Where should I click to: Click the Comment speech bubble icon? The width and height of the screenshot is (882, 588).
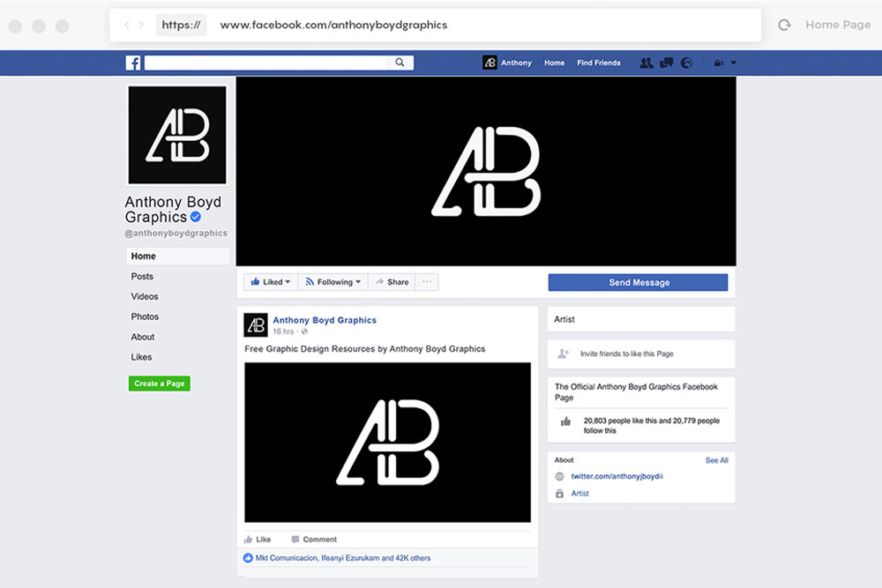(295, 540)
